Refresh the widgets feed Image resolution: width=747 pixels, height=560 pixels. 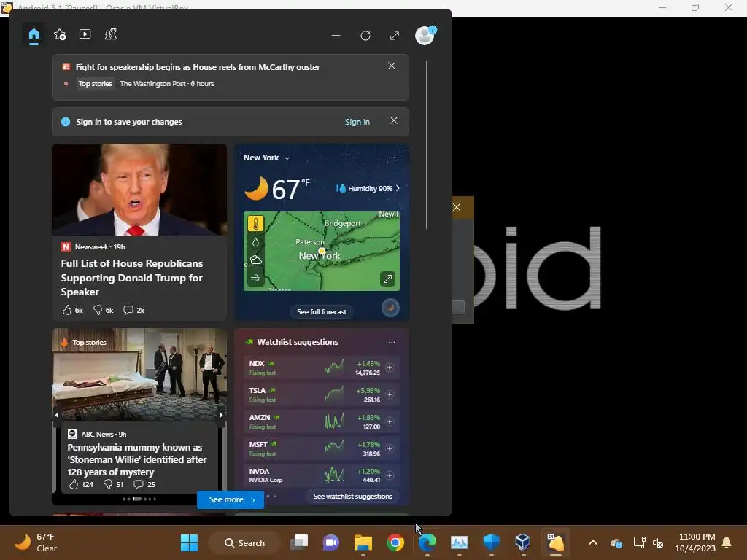coord(365,36)
